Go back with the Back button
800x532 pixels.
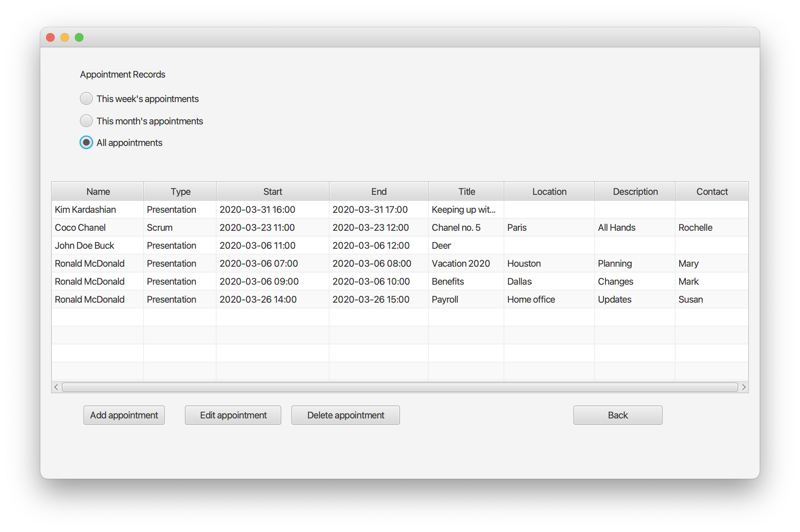point(617,415)
